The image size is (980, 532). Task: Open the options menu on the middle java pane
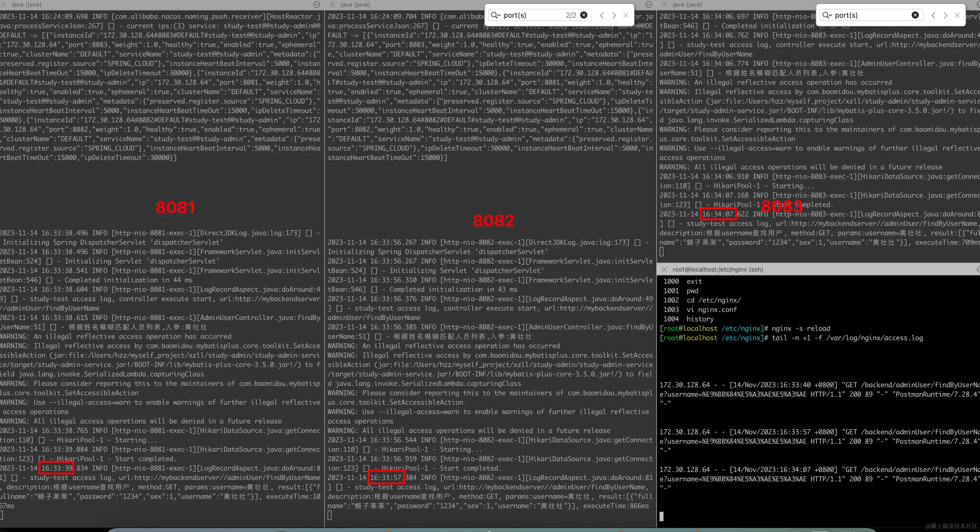(x=648, y=4)
